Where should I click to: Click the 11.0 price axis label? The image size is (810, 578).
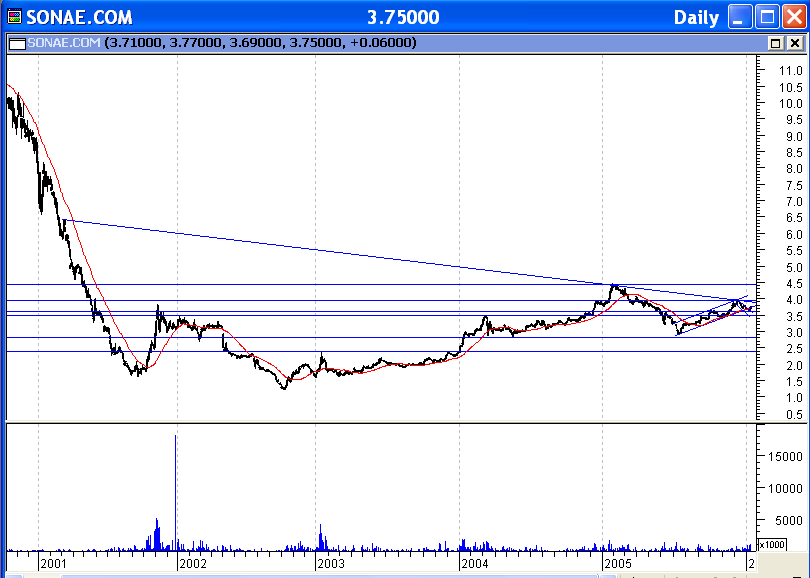(790, 71)
